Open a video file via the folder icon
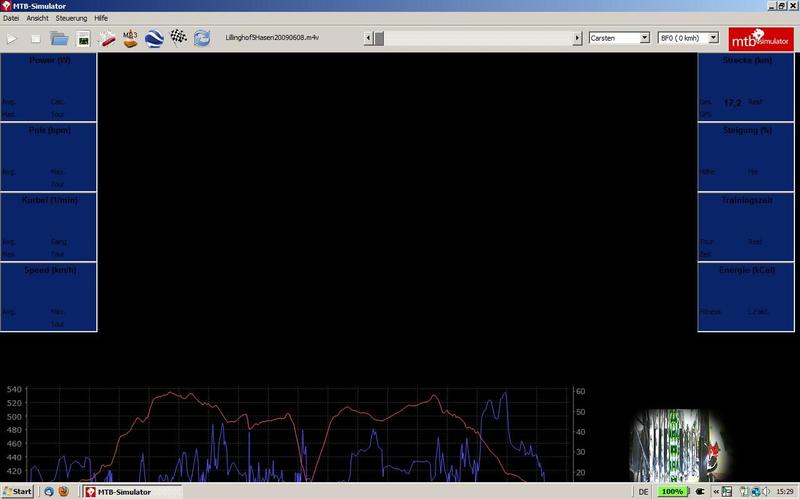The image size is (800, 499). pyautogui.click(x=59, y=38)
